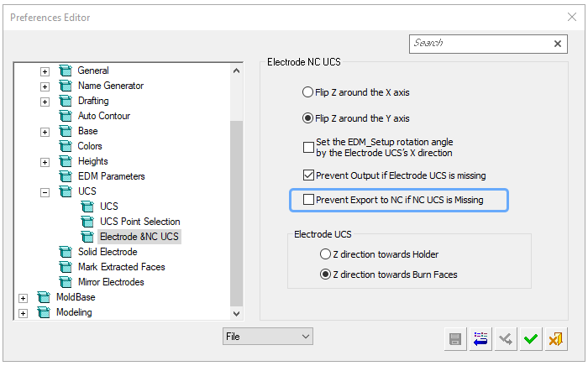The image size is (588, 366).
Task: Uncheck Prevent Output if Electrode UCS missing
Action: (308, 175)
